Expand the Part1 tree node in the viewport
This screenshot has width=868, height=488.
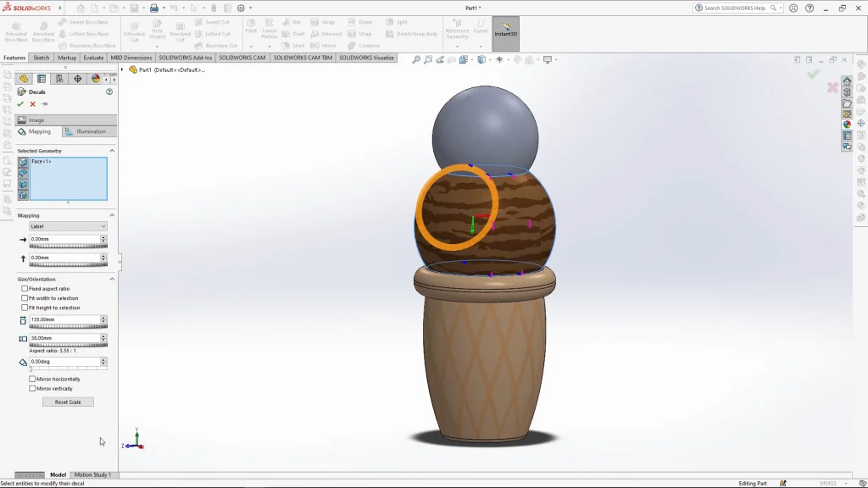122,69
